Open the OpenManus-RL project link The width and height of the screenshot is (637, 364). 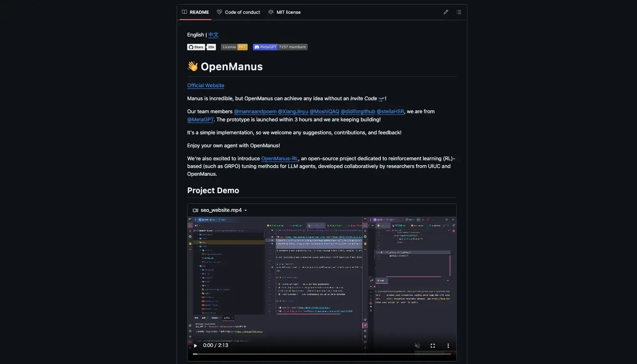tap(279, 159)
